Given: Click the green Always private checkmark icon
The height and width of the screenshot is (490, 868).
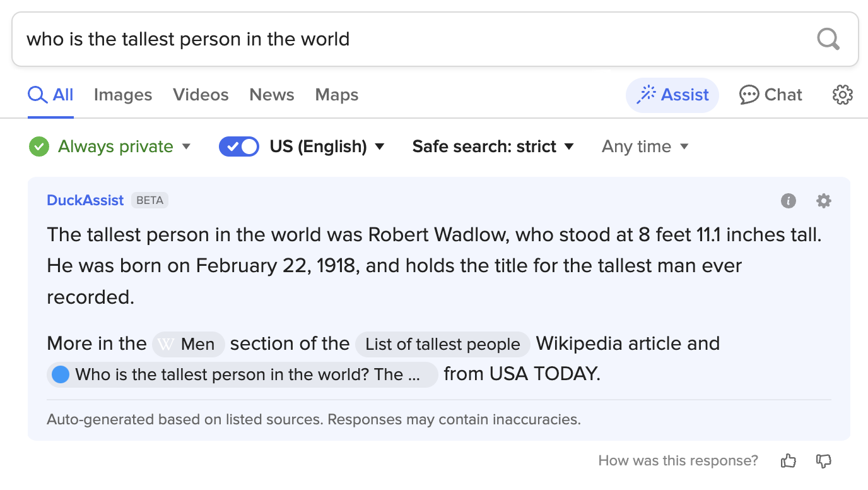Looking at the screenshot, I should pos(39,146).
